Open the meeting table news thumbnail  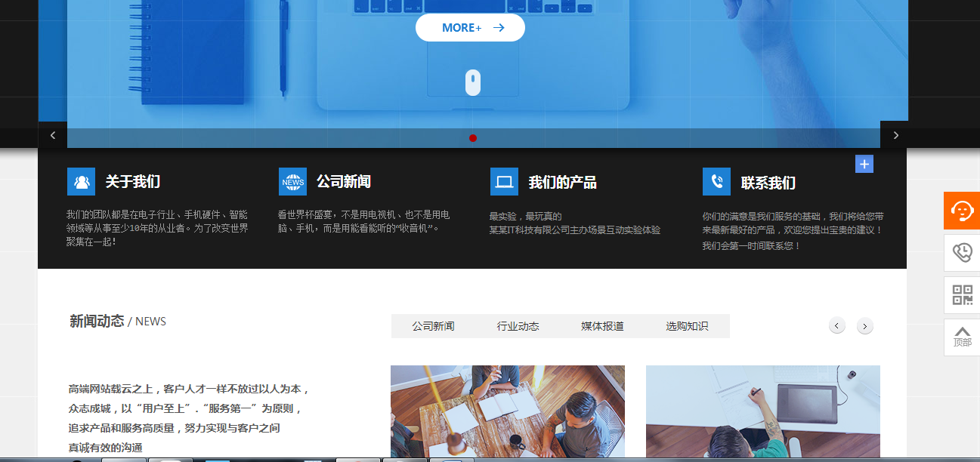click(507, 411)
